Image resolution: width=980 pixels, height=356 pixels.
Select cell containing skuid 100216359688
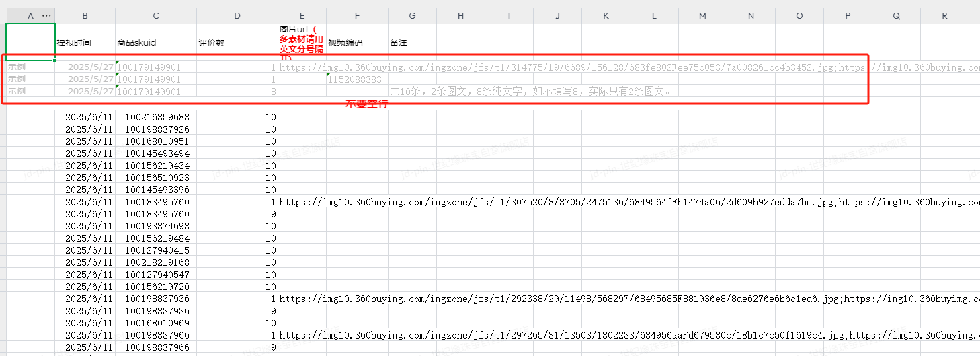155,117
